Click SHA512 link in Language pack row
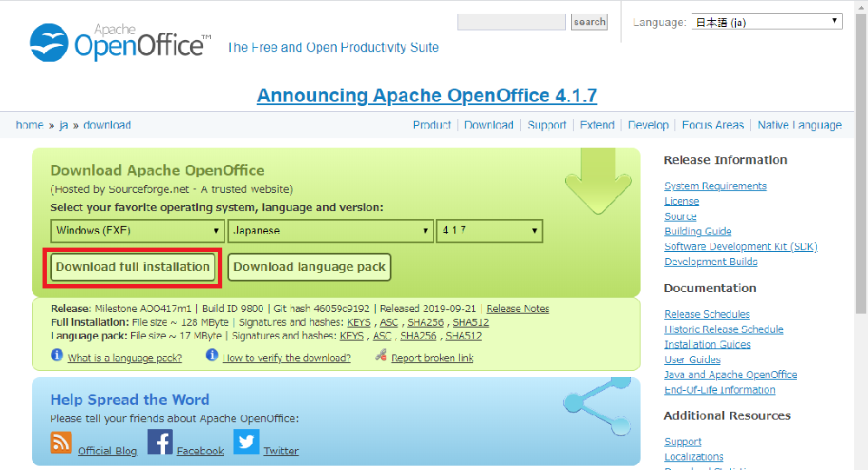The width and height of the screenshot is (868, 470). click(464, 336)
